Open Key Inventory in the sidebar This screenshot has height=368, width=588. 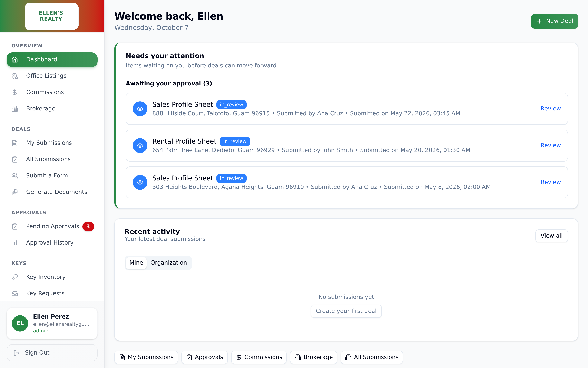pos(52,277)
